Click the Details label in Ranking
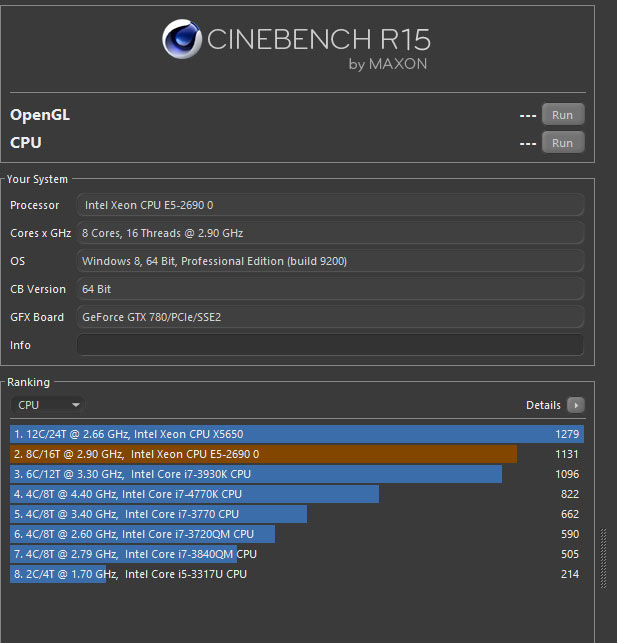Image resolution: width=617 pixels, height=643 pixels. click(543, 405)
